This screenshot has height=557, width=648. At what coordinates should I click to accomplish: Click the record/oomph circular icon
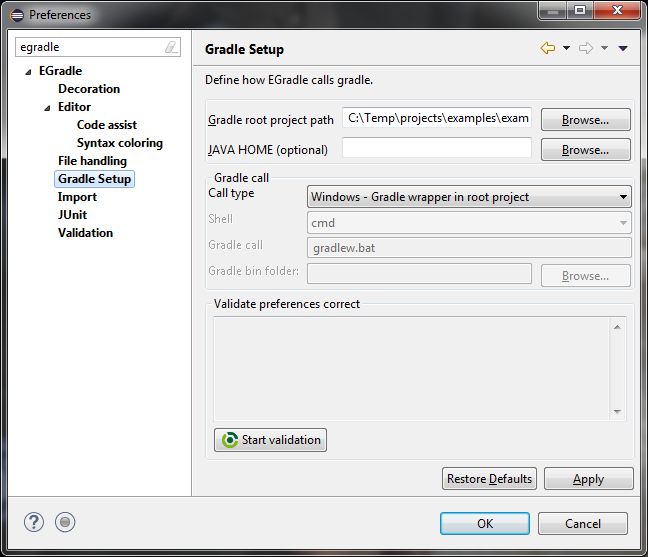click(65, 522)
